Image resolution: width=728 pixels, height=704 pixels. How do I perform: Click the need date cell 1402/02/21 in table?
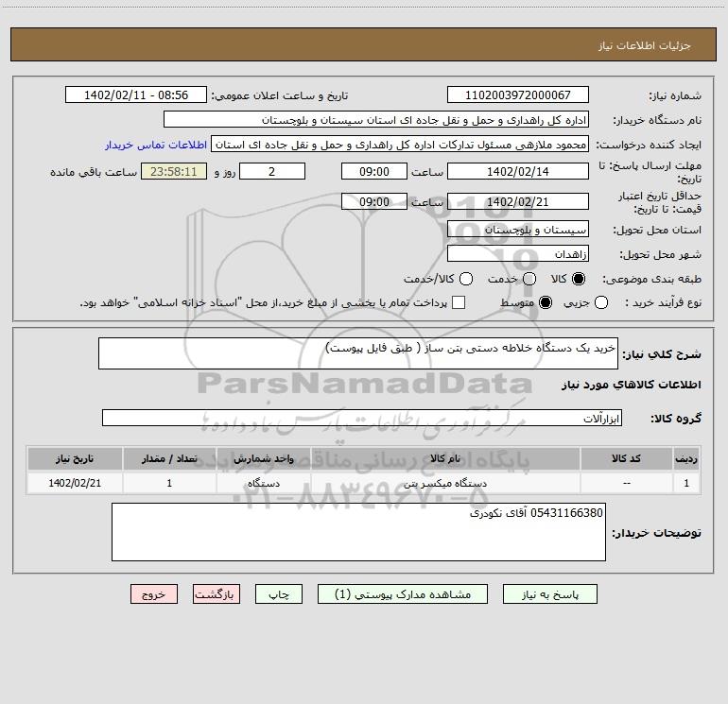(x=75, y=483)
